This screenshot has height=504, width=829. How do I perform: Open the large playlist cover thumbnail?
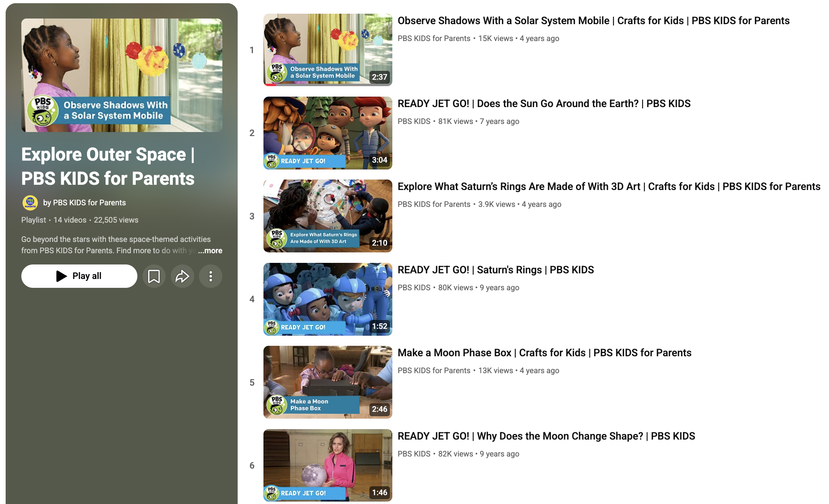122,75
